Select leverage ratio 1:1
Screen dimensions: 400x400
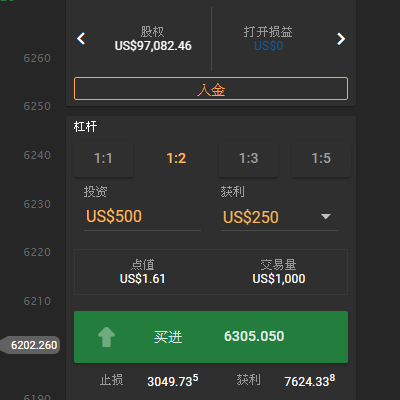[x=103, y=159]
